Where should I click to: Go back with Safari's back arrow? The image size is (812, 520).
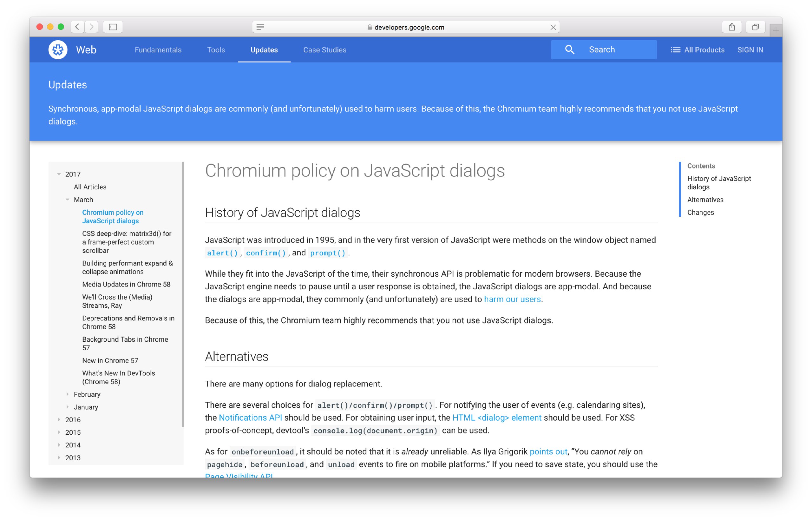coord(77,27)
